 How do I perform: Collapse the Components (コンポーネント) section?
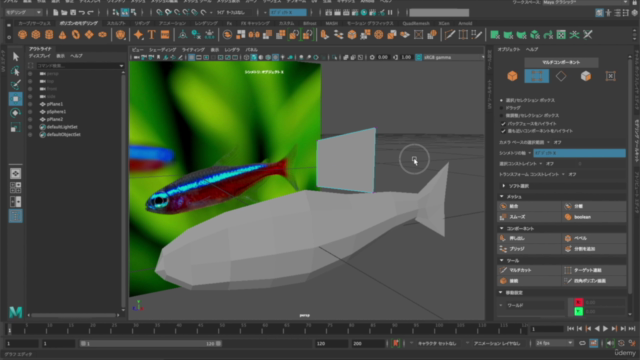[502, 228]
